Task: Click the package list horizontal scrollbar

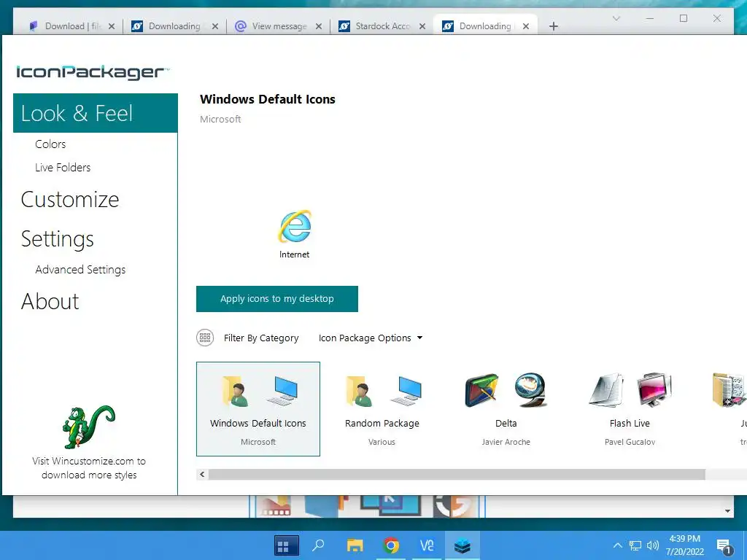Action: coord(457,474)
